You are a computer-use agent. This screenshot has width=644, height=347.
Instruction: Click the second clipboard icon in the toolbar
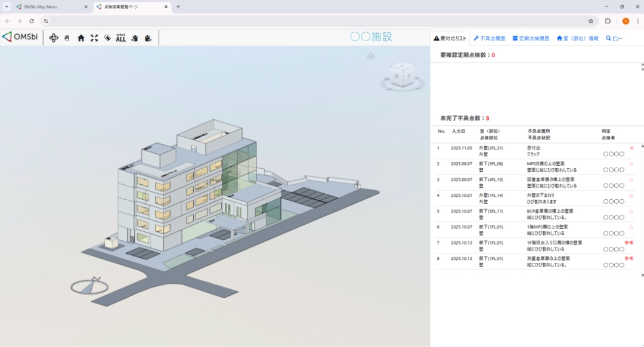pos(148,38)
